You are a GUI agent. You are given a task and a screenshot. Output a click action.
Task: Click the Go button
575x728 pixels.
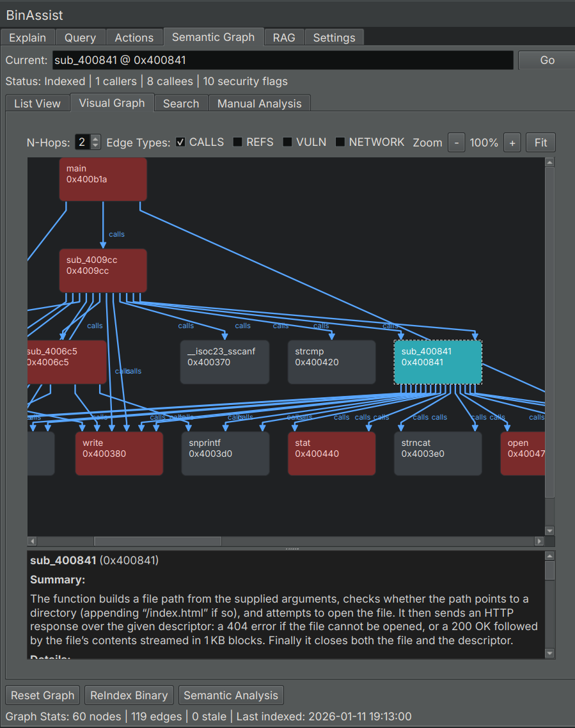coord(547,59)
